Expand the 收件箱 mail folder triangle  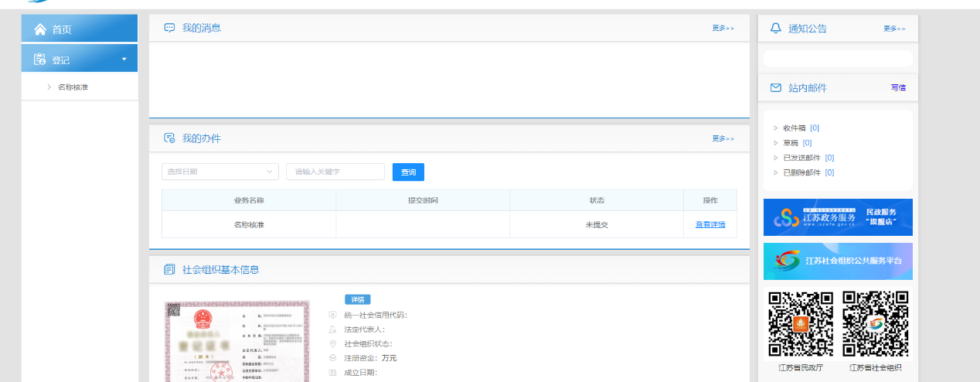776,128
